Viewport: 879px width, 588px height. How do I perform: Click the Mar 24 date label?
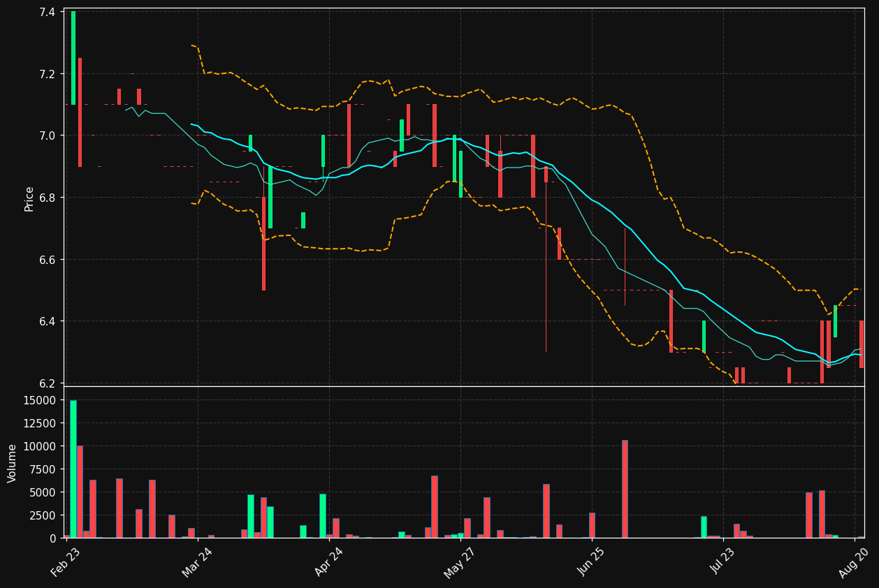[x=197, y=562]
